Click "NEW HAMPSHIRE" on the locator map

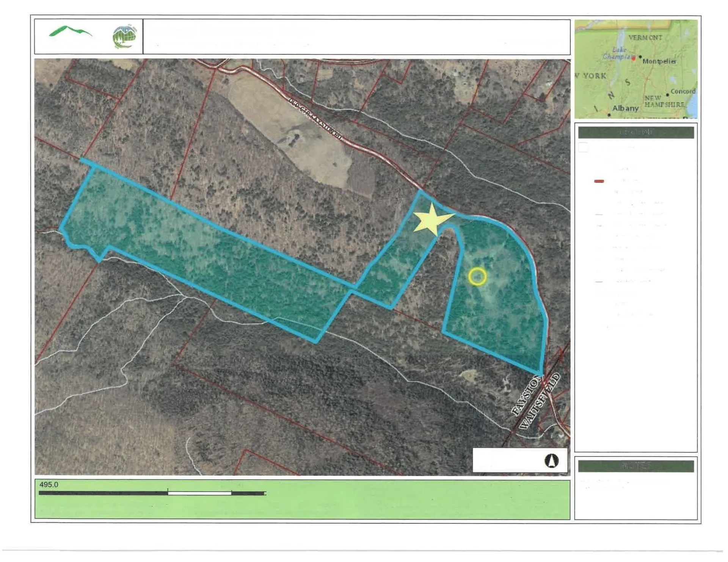(x=664, y=101)
